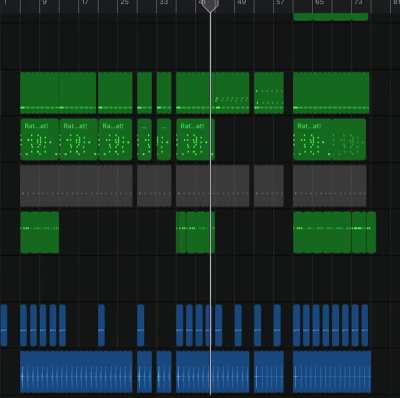Select the gray muted region starting at bar 53

click(269, 186)
